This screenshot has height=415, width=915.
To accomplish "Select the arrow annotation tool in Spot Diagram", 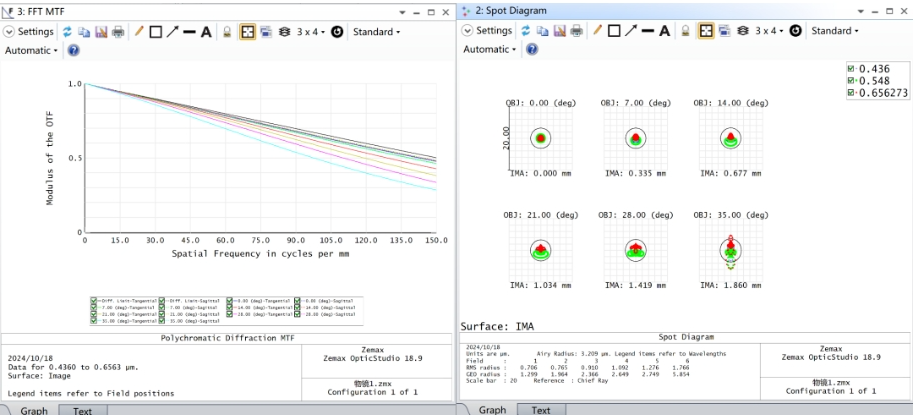I will coord(630,31).
